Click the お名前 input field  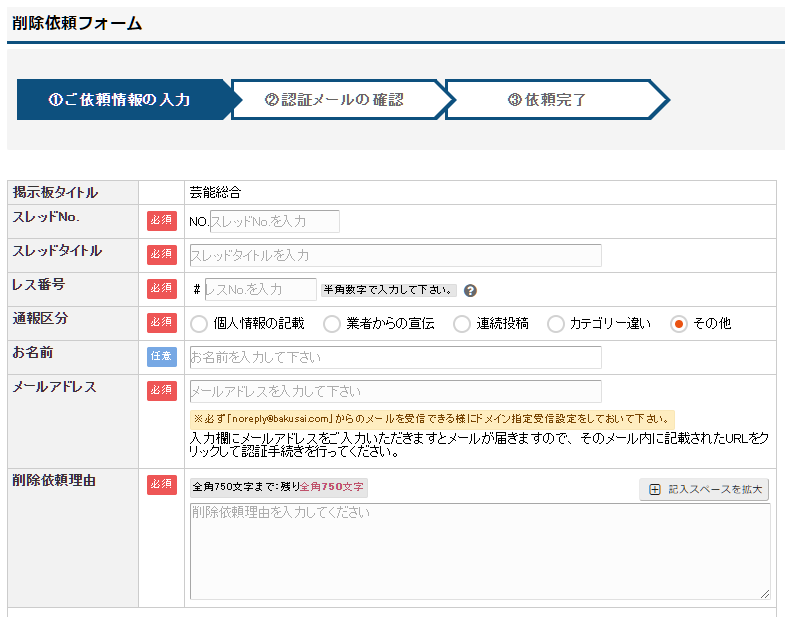click(x=395, y=357)
